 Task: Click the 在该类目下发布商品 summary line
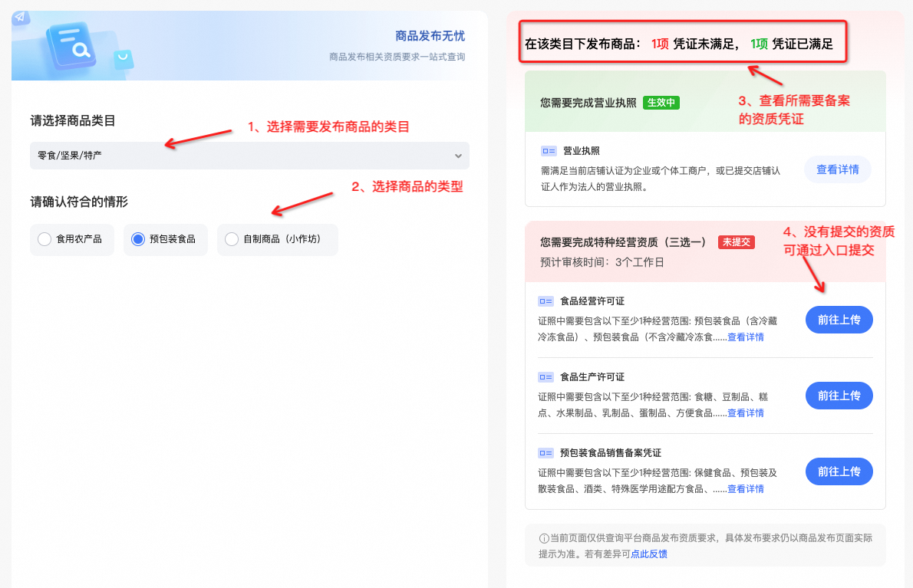[x=679, y=44]
